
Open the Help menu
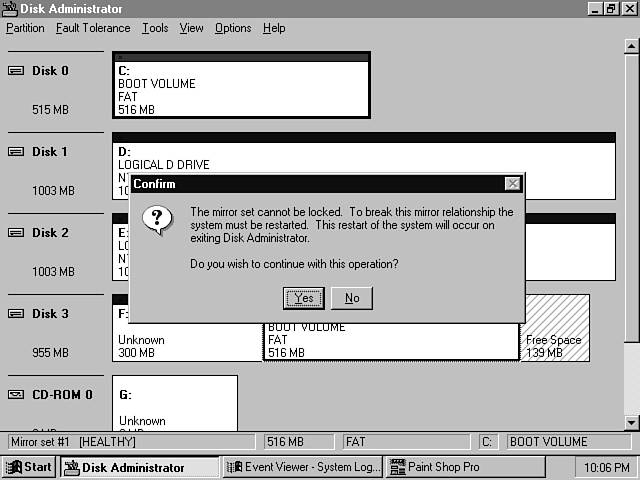274,28
